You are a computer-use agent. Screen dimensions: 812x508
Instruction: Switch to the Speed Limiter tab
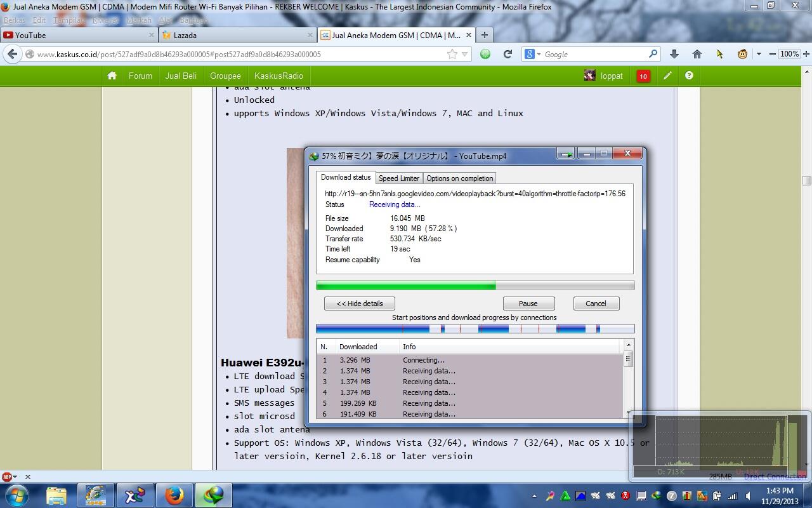click(x=399, y=178)
